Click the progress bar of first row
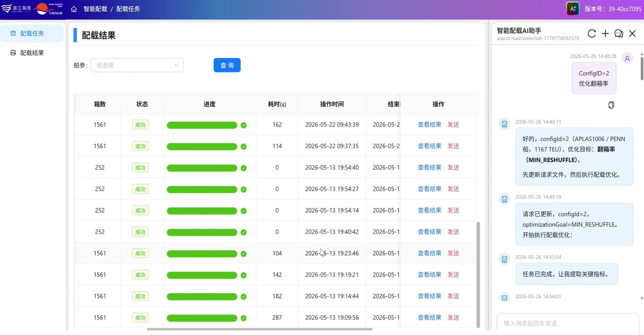Viewport: 644px width, 335px height. (202, 125)
